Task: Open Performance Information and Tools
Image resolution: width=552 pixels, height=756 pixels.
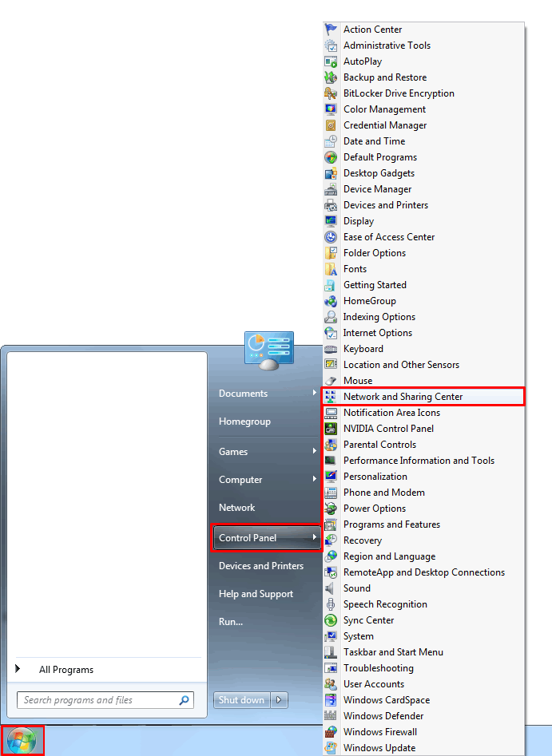Action: (423, 460)
